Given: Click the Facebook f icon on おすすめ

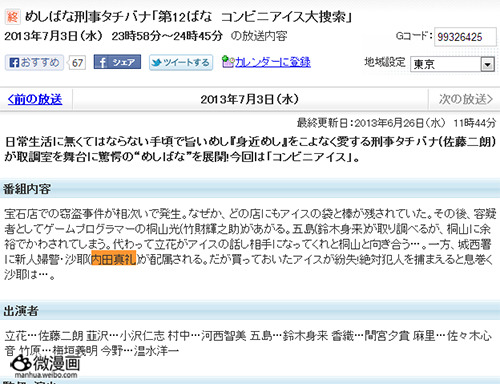Looking at the screenshot, I should coord(14,63).
